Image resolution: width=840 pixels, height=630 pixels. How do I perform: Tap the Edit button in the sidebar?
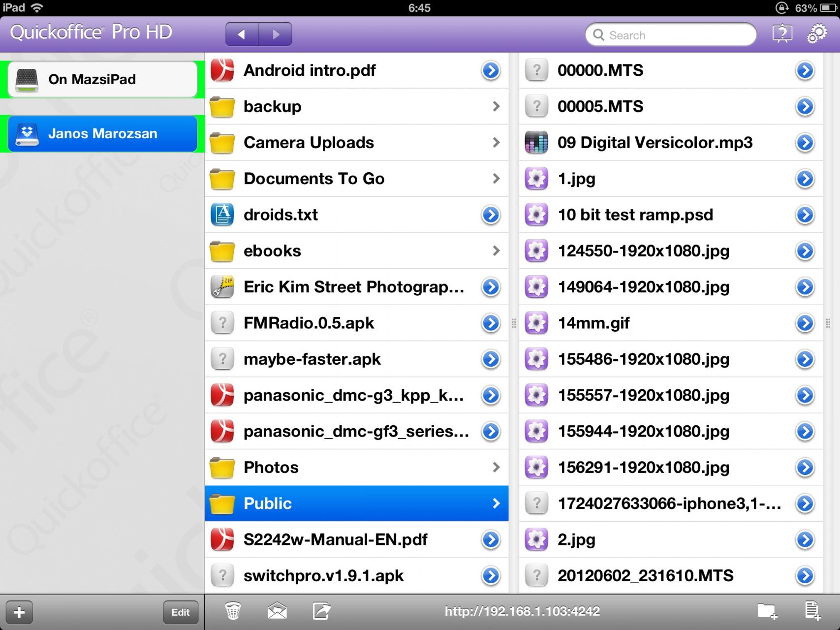pos(180,612)
